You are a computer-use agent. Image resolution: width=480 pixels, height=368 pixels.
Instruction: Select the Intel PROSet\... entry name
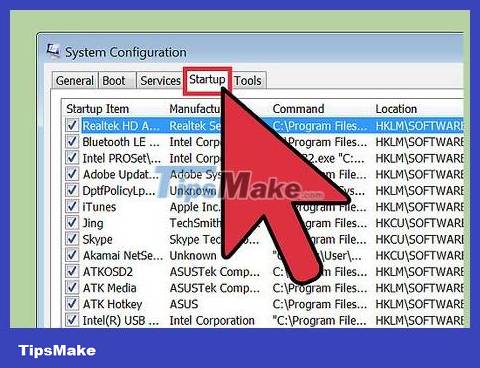[x=122, y=158]
